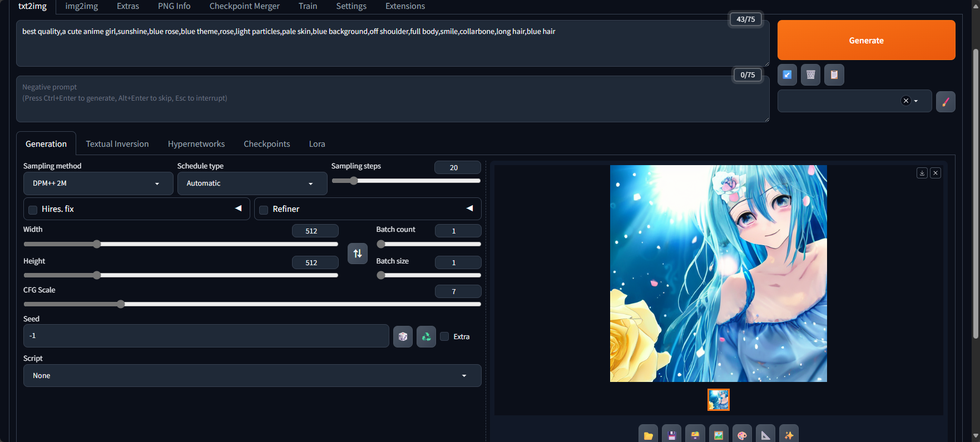Send image to inpaint via palette icon

coord(742,435)
